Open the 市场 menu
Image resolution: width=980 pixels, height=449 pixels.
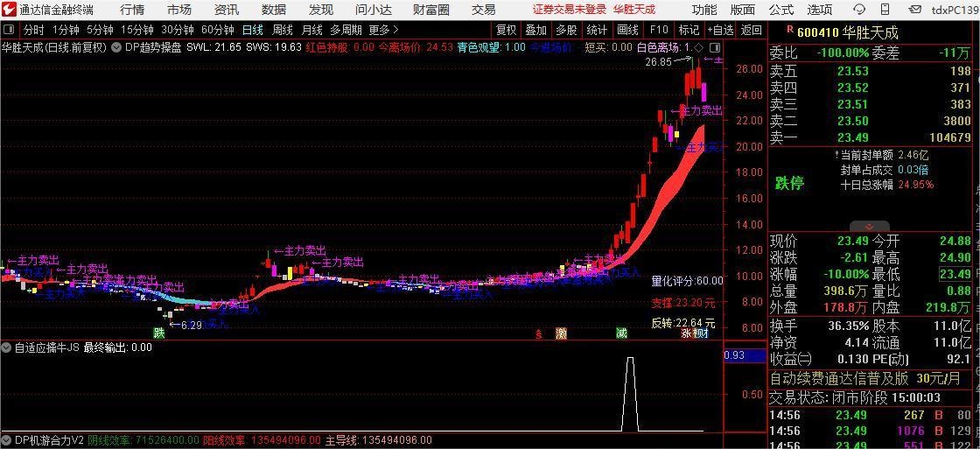[x=179, y=10]
